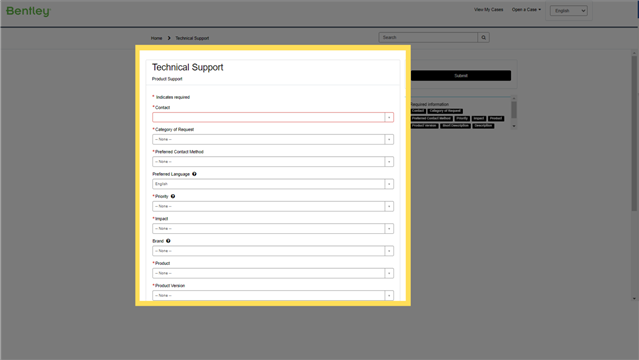Viewport: 639px width, 360px height.
Task: Click the search magnifier icon
Action: pos(483,38)
